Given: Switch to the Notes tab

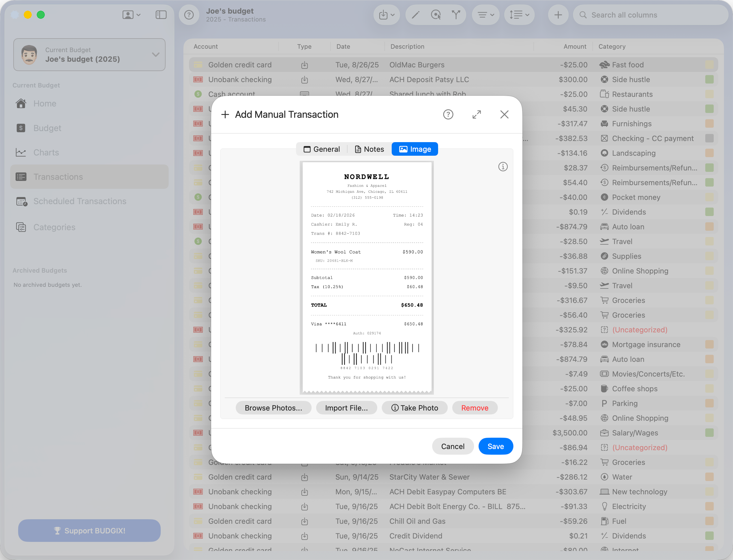Looking at the screenshot, I should [369, 149].
